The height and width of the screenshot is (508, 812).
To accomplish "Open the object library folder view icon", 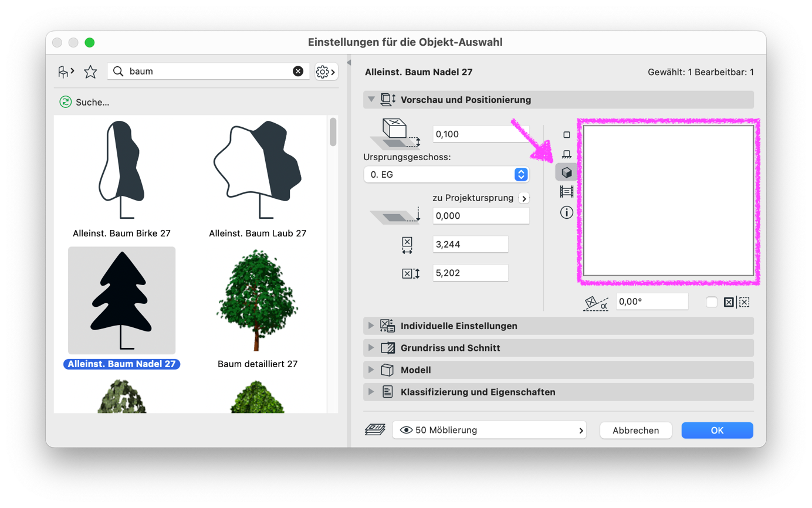I will pos(66,72).
